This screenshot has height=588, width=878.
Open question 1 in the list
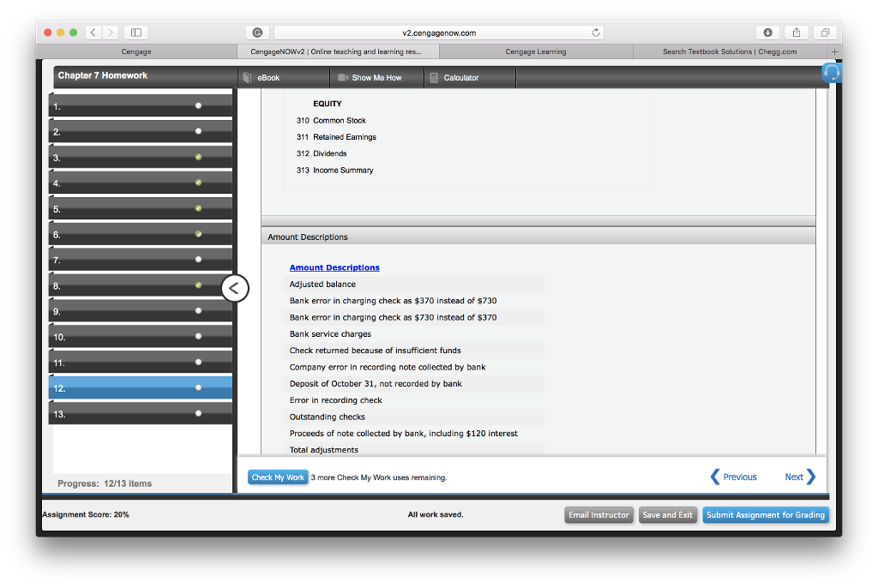pos(141,105)
